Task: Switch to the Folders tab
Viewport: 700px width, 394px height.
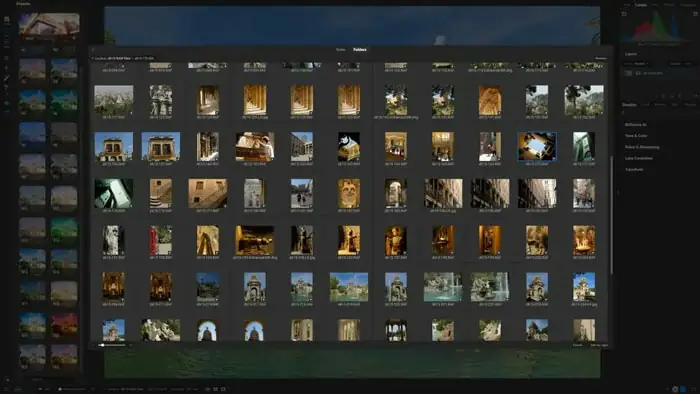Action: (360, 50)
